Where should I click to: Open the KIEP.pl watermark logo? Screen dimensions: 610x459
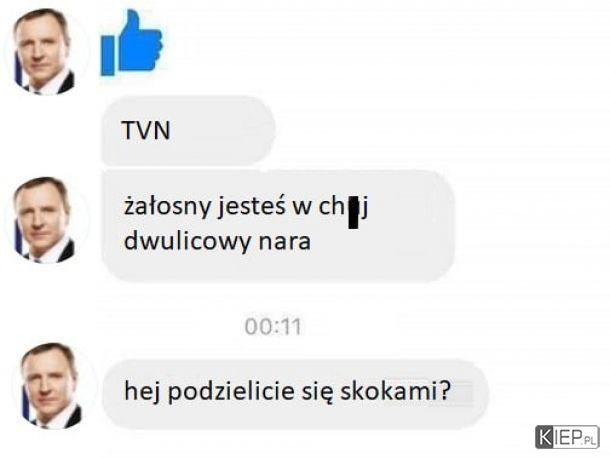coord(567,437)
